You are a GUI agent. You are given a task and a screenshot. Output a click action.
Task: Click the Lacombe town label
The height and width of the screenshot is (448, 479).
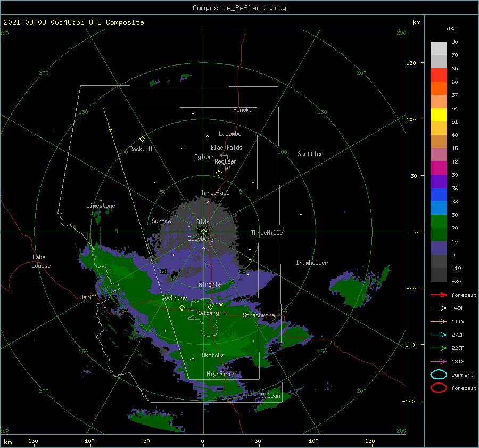point(230,134)
